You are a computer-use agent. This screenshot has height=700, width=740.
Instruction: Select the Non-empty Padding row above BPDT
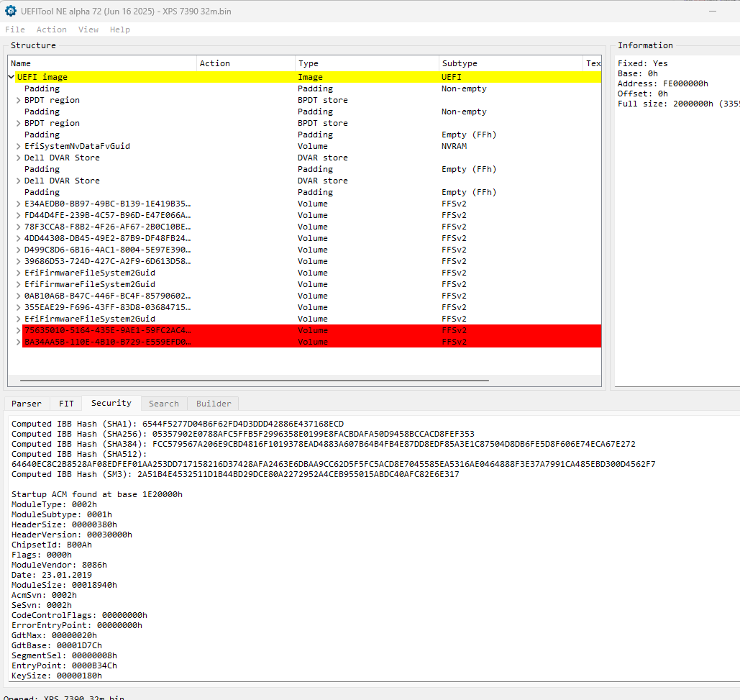(304, 88)
